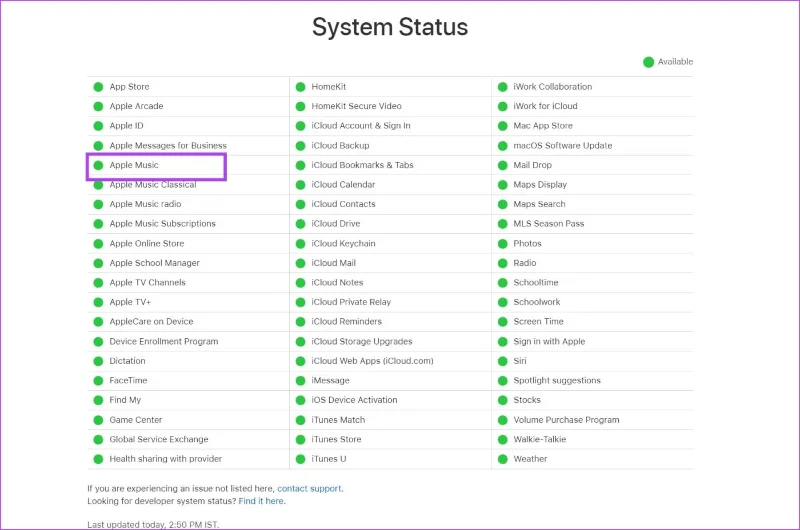The height and width of the screenshot is (530, 800).
Task: Select Global Service Exchange entry
Action: tap(159, 440)
